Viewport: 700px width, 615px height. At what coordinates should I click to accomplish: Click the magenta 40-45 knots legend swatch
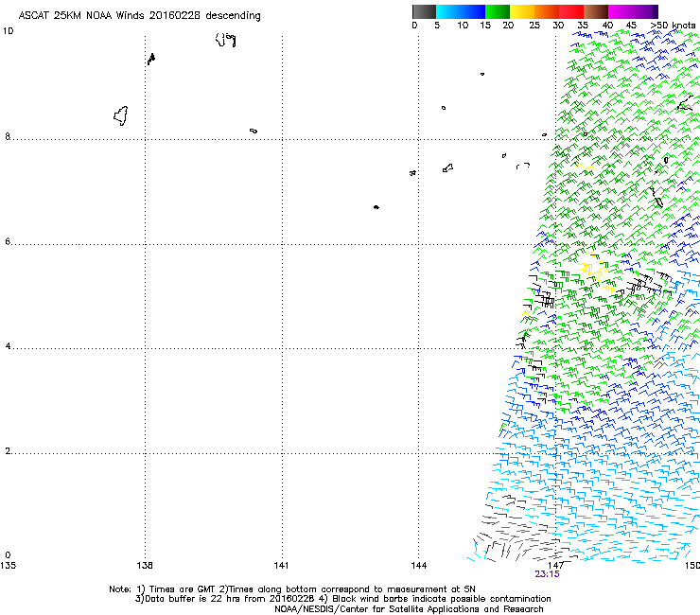(x=621, y=11)
